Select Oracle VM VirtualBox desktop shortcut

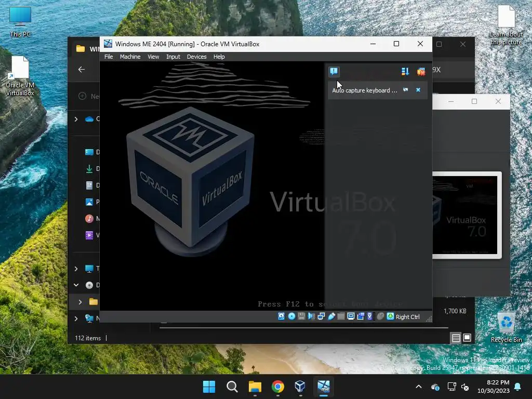pyautogui.click(x=20, y=76)
